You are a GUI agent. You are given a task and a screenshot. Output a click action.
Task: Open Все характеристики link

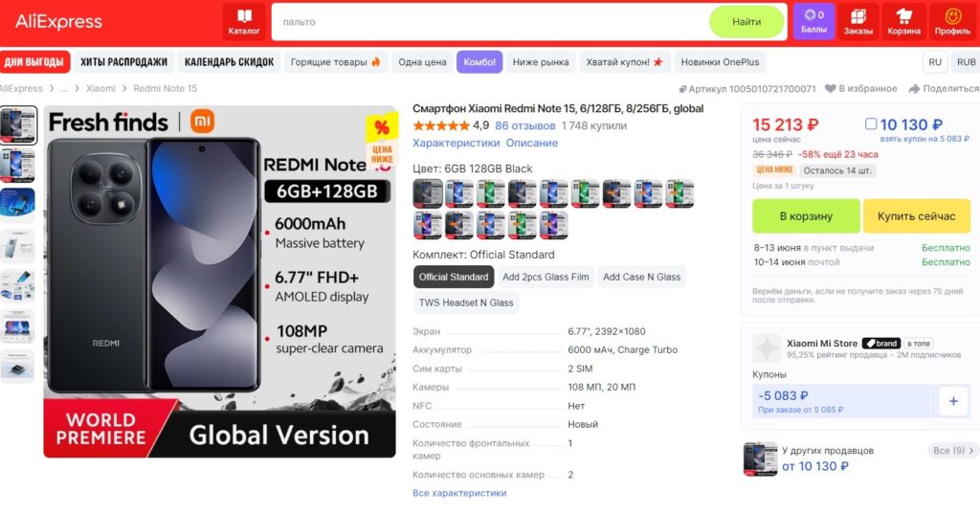pos(459,493)
